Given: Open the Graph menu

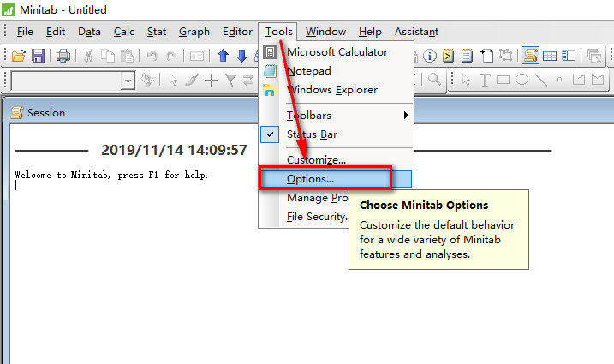Looking at the screenshot, I should point(194,32).
